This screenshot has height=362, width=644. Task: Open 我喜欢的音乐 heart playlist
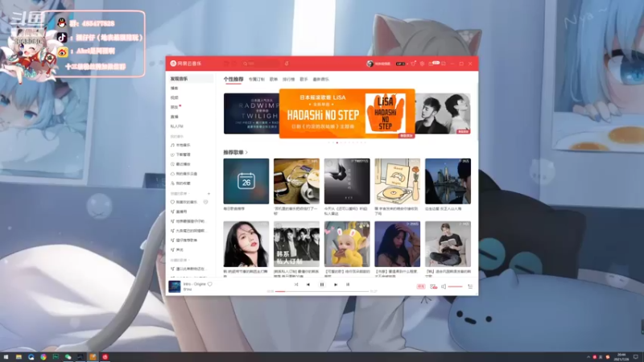tap(184, 202)
